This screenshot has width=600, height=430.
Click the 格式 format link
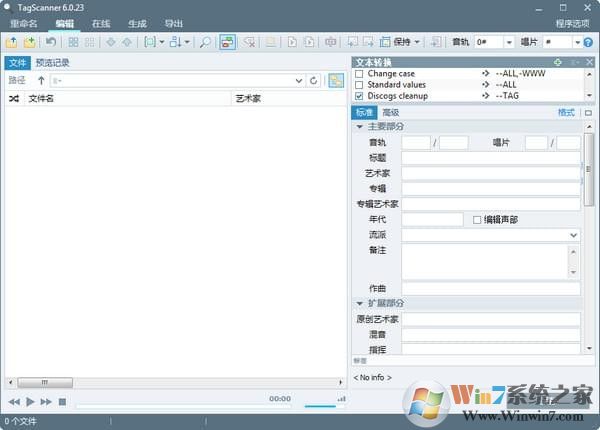click(x=566, y=112)
